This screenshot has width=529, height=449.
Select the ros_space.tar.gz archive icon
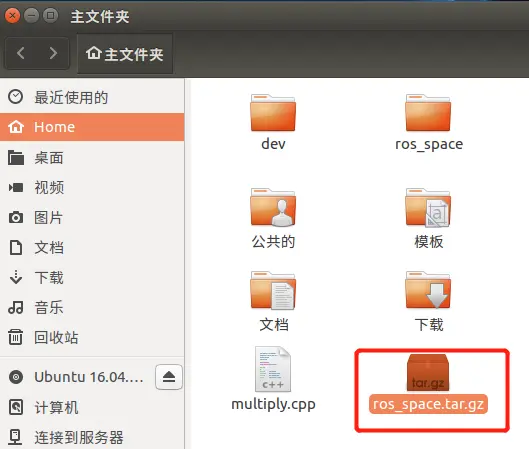click(x=428, y=372)
